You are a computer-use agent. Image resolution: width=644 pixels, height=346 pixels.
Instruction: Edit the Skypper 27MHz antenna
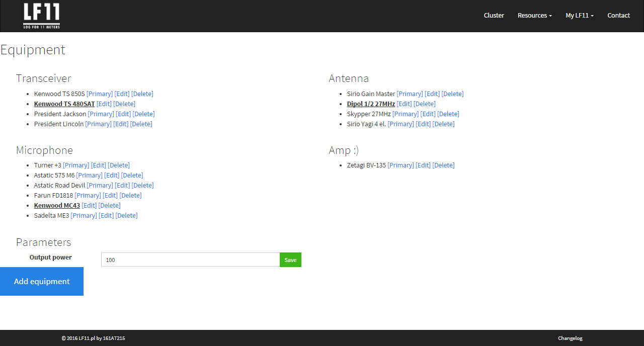point(428,114)
